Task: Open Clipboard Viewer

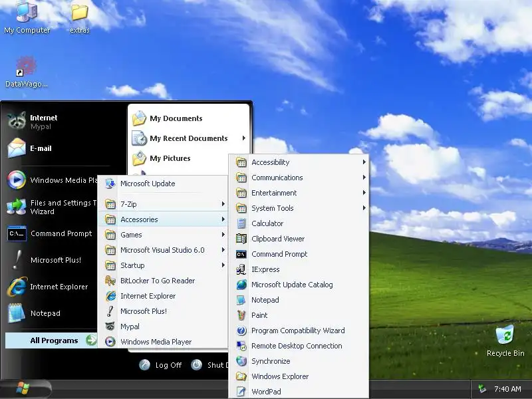Action: point(299,239)
